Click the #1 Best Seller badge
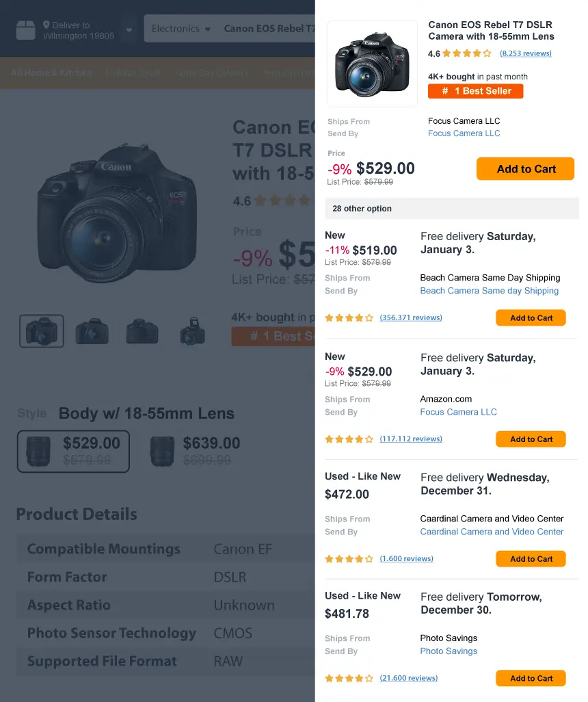The image size is (588, 702). click(x=475, y=90)
